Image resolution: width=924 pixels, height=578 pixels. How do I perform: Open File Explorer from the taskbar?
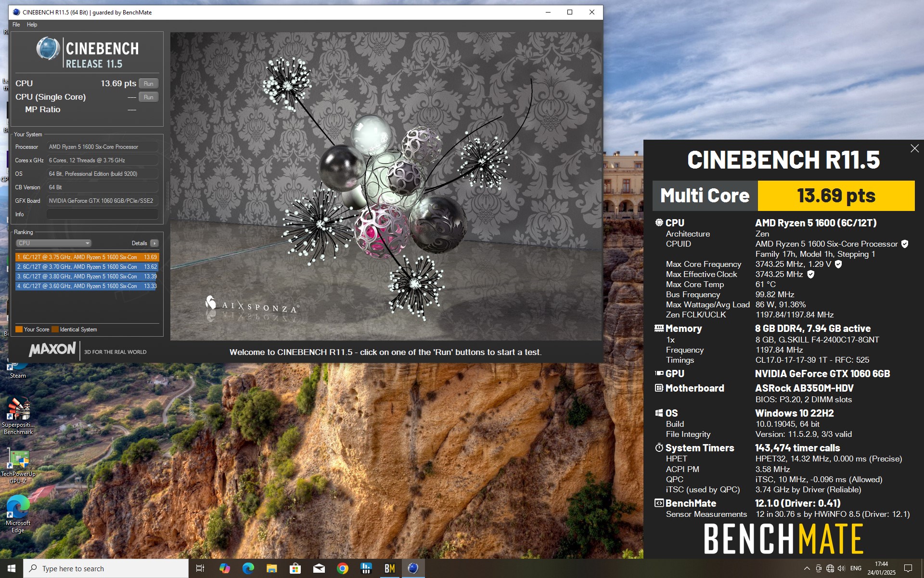point(272,568)
